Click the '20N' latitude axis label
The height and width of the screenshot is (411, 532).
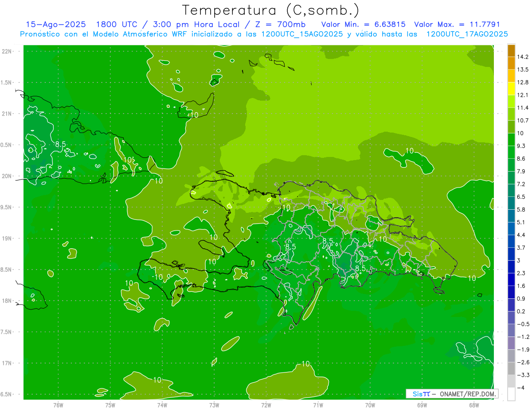[7, 176]
